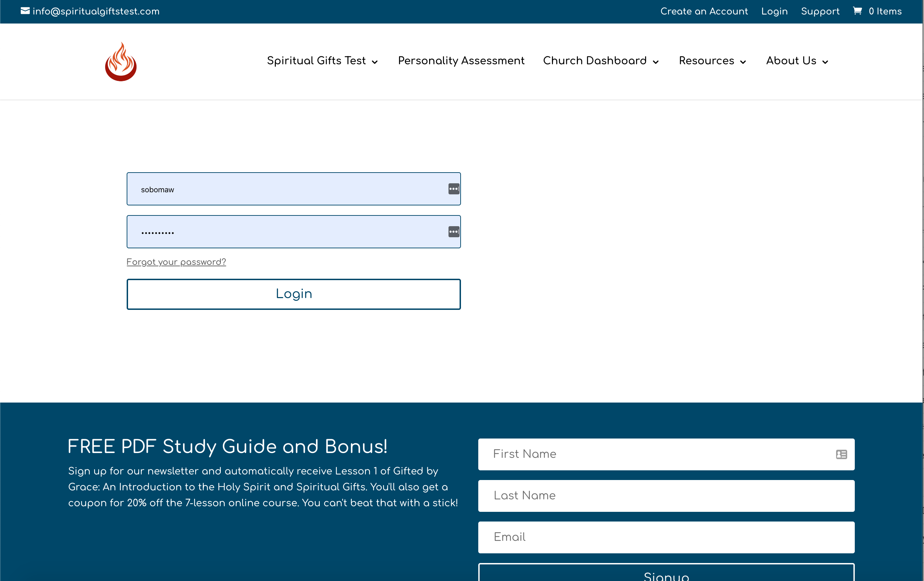Expand Resources dropdown chevron
Viewport: 924px width, 581px height.
[x=743, y=62]
